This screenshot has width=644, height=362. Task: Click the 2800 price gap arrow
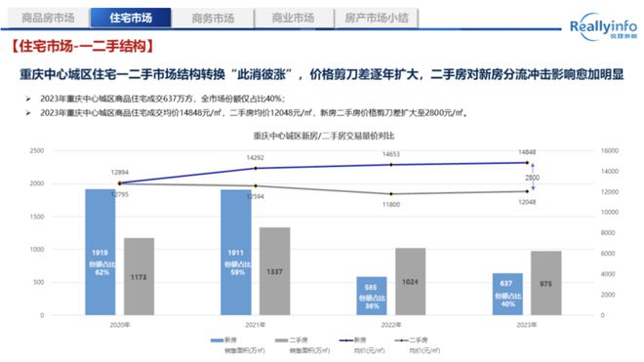coord(533,177)
